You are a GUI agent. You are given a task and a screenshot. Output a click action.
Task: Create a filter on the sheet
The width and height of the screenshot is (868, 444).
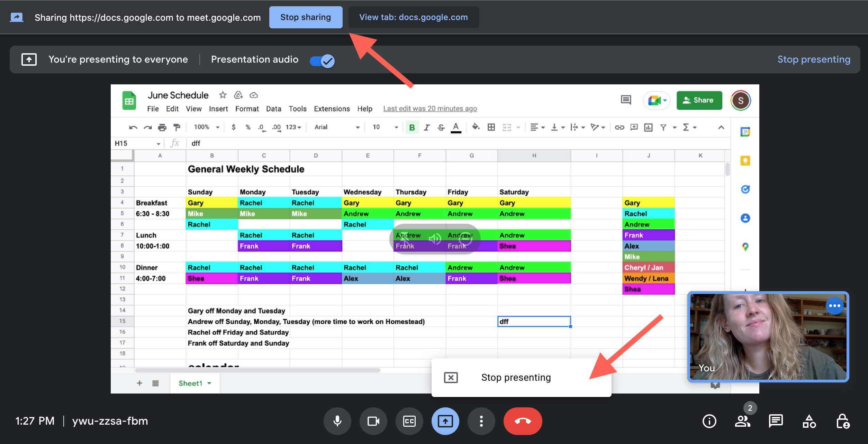(663, 127)
